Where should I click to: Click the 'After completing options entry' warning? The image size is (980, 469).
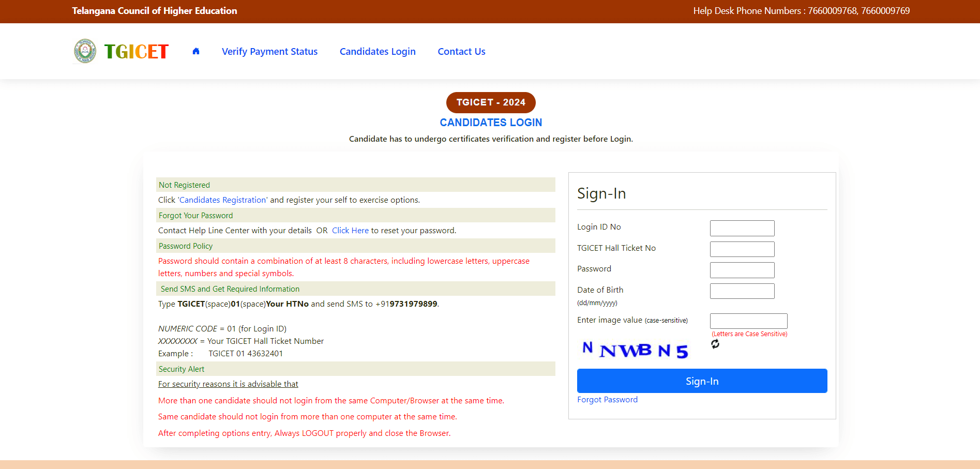(304, 433)
